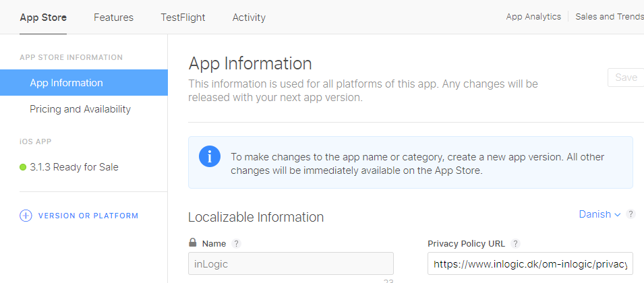
Task: Open the Privacy Policy URL help icon
Action: [x=516, y=244]
